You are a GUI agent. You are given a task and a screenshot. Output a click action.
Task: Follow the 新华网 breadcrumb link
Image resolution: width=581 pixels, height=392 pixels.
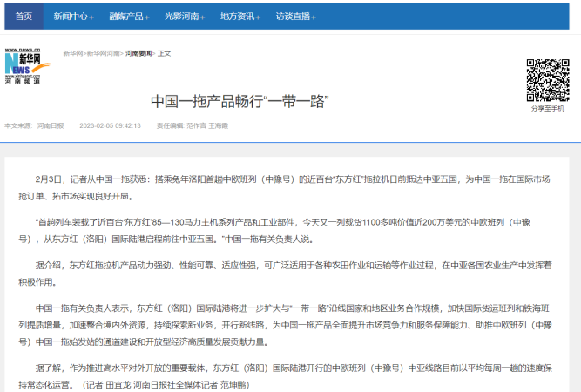(73, 53)
